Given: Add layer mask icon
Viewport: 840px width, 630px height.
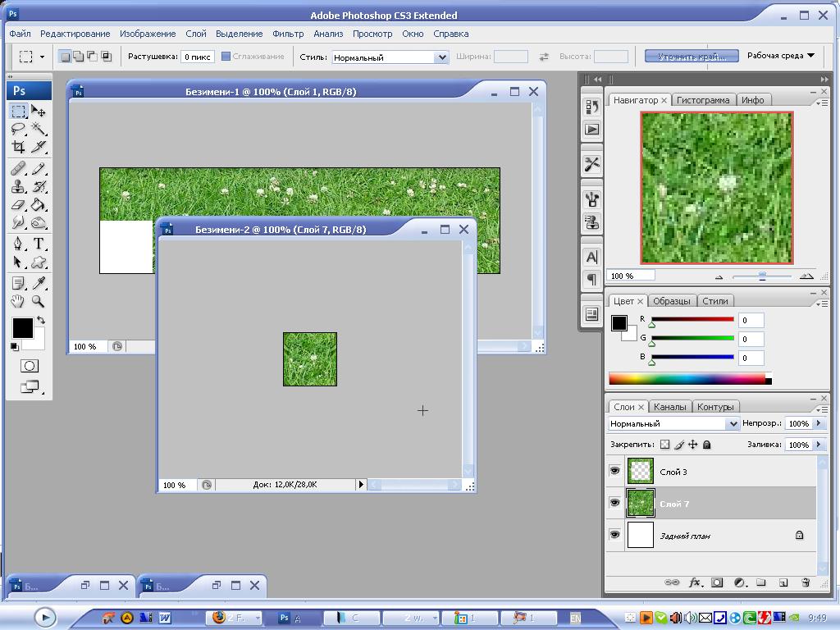Looking at the screenshot, I should pyautogui.click(x=717, y=582).
